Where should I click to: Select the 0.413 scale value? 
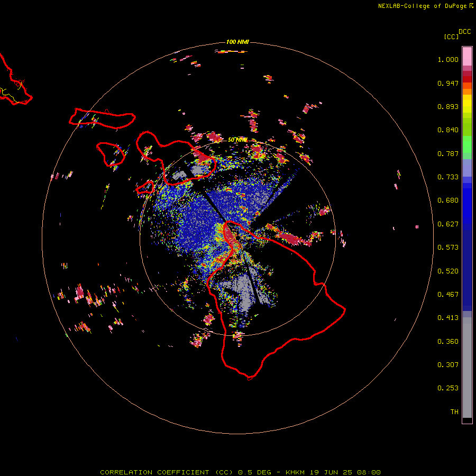[x=448, y=318]
